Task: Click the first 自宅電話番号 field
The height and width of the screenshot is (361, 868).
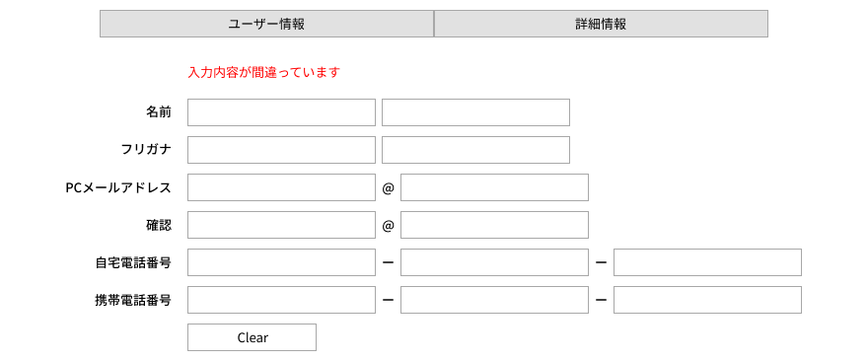Action: point(281,262)
